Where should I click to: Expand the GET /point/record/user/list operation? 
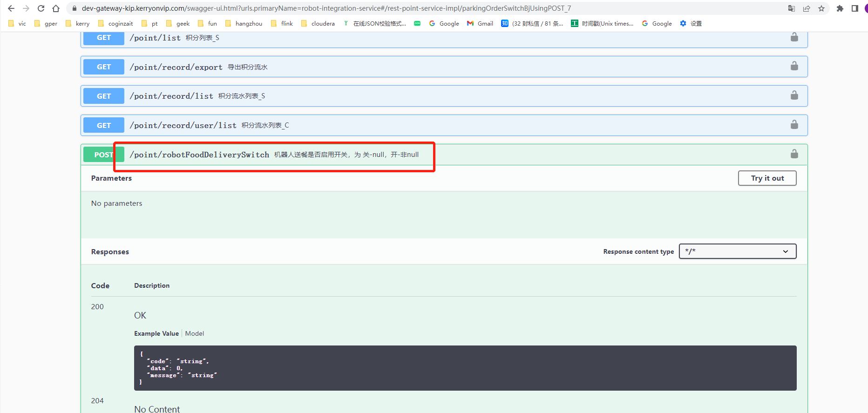444,125
